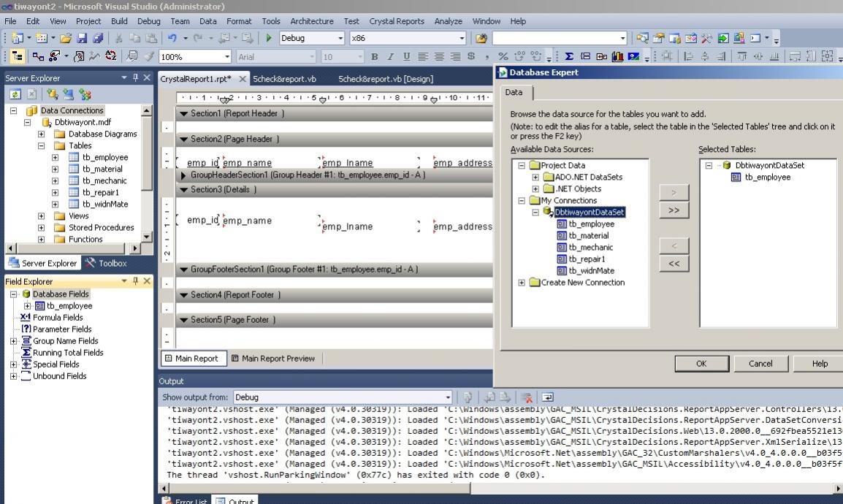Image resolution: width=843 pixels, height=504 pixels.
Task: Click the Refresh icon in Server Explorer
Action: coord(15,94)
